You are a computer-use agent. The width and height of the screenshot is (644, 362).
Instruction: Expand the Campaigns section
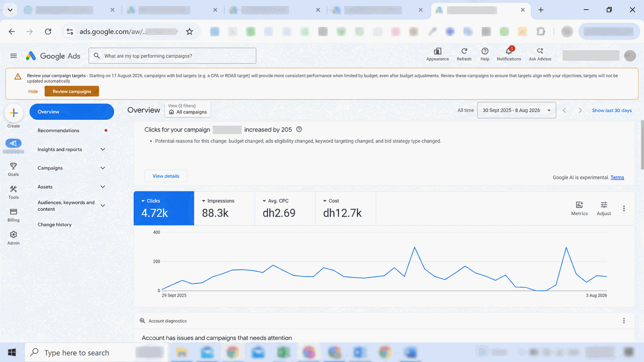tap(103, 168)
